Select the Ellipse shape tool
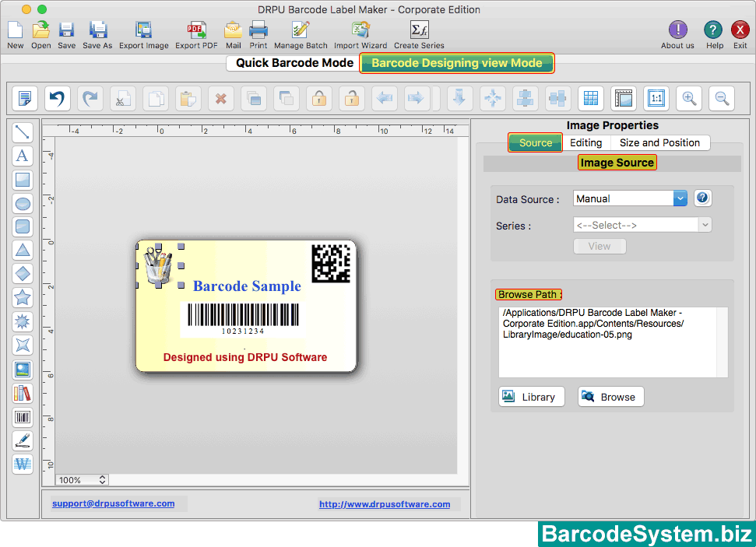 (x=22, y=203)
